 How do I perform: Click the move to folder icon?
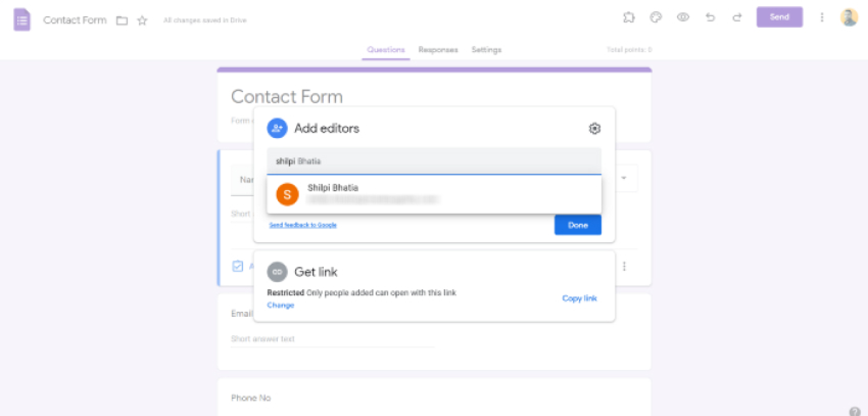[122, 21]
